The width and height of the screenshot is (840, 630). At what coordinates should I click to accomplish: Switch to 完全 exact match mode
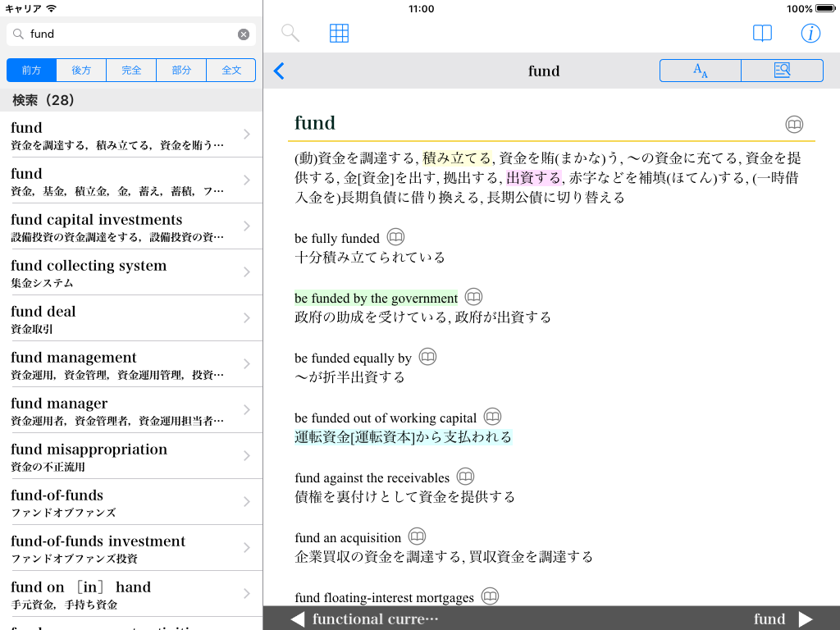[131, 71]
